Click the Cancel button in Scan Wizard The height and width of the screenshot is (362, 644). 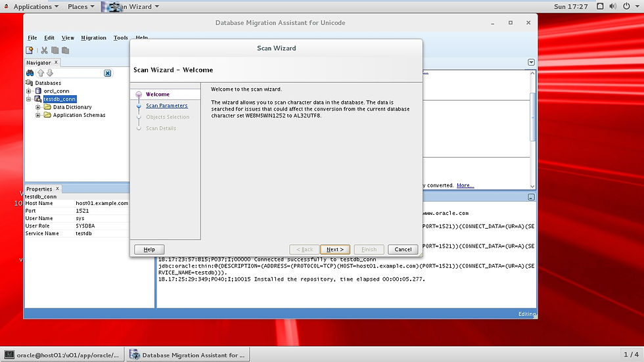[403, 249]
